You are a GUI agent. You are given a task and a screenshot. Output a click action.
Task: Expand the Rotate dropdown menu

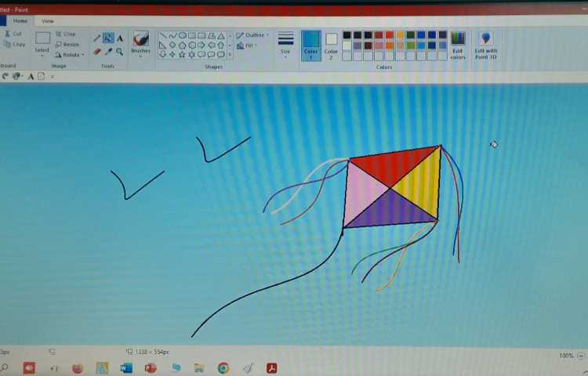pyautogui.click(x=69, y=55)
